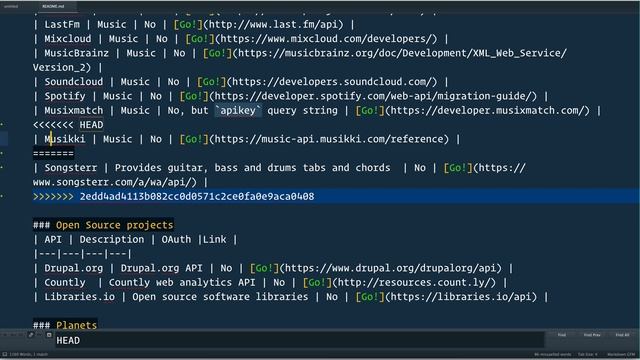Click the 'API' column header of Open Source table
Image resolution: width=640 pixels, height=360 pixels.
click(x=53, y=239)
